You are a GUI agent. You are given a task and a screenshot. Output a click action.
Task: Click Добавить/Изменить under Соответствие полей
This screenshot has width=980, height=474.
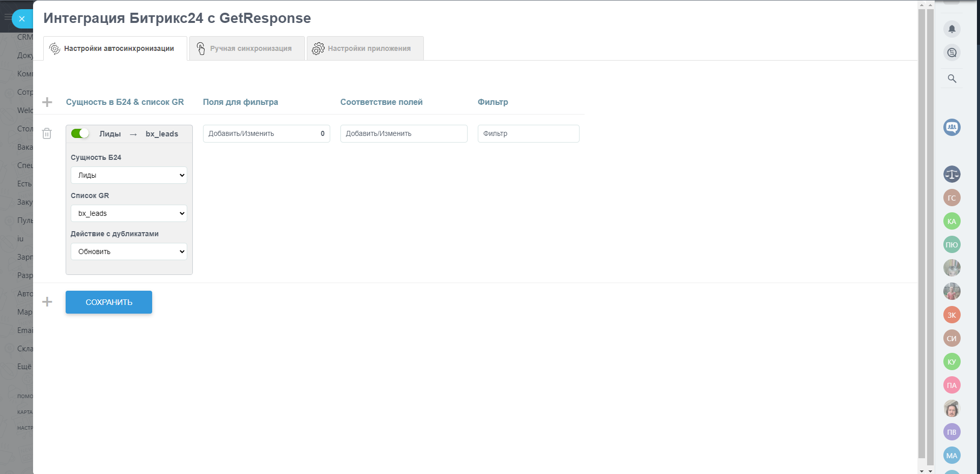[404, 133]
